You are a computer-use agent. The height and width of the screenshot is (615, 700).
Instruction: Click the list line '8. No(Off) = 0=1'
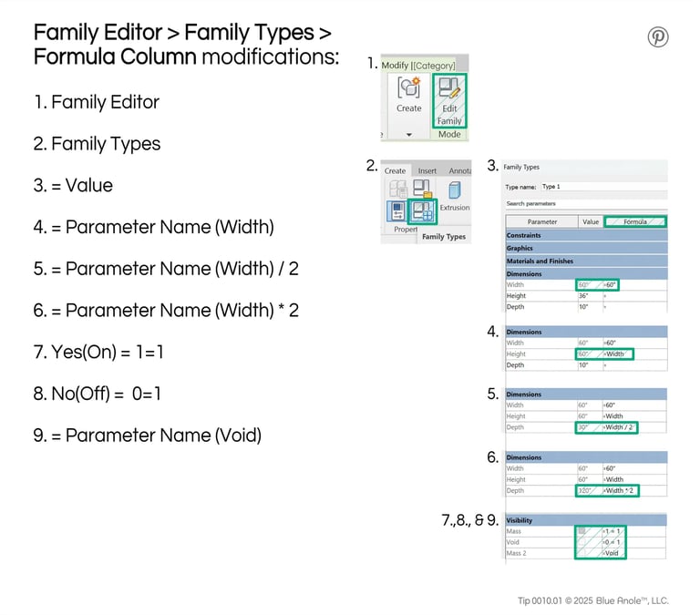[x=97, y=394]
